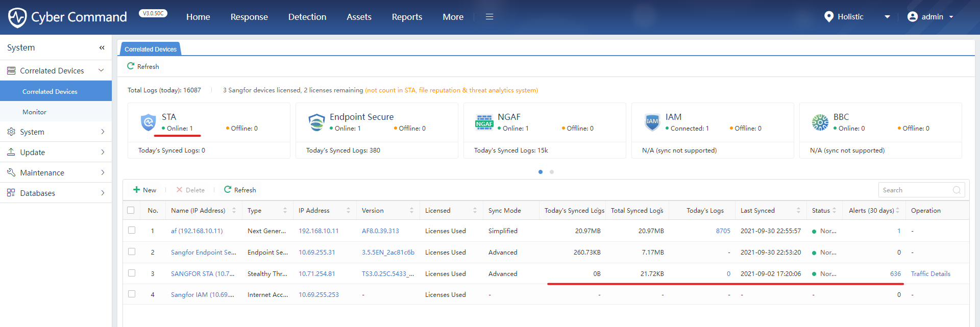Screen dimensions: 980x327
Task: Go to second page dot of device cards
Action: [552, 172]
